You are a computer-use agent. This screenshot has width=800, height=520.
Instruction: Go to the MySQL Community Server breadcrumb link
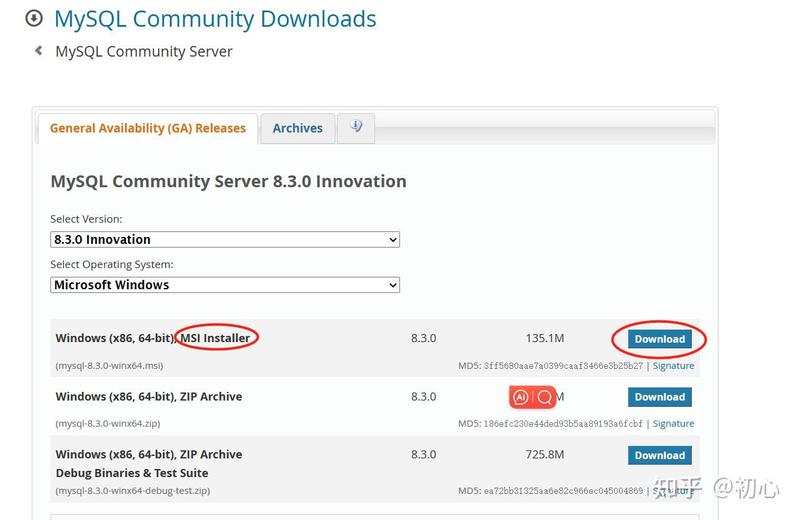tap(143, 51)
